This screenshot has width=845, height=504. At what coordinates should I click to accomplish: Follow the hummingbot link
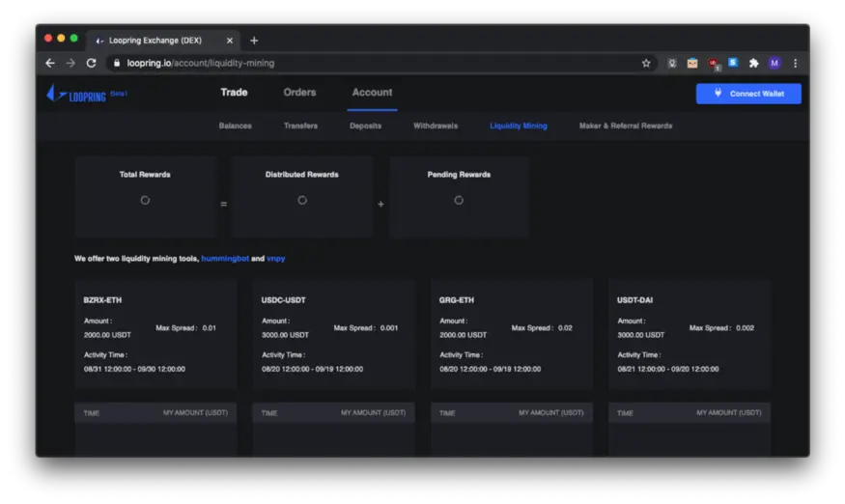225,259
